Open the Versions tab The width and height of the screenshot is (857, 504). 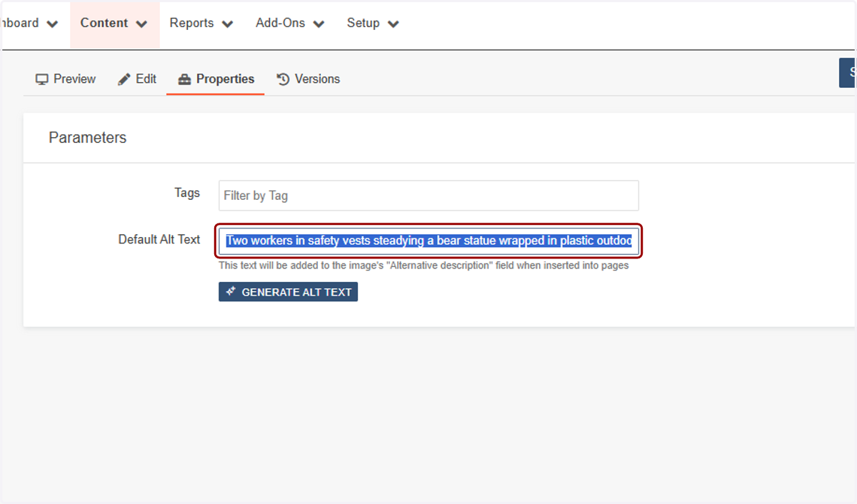click(308, 79)
